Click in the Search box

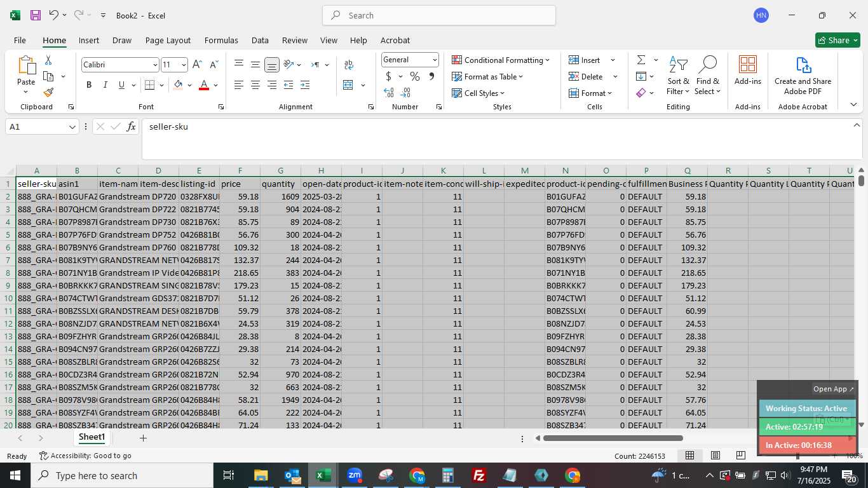click(439, 15)
